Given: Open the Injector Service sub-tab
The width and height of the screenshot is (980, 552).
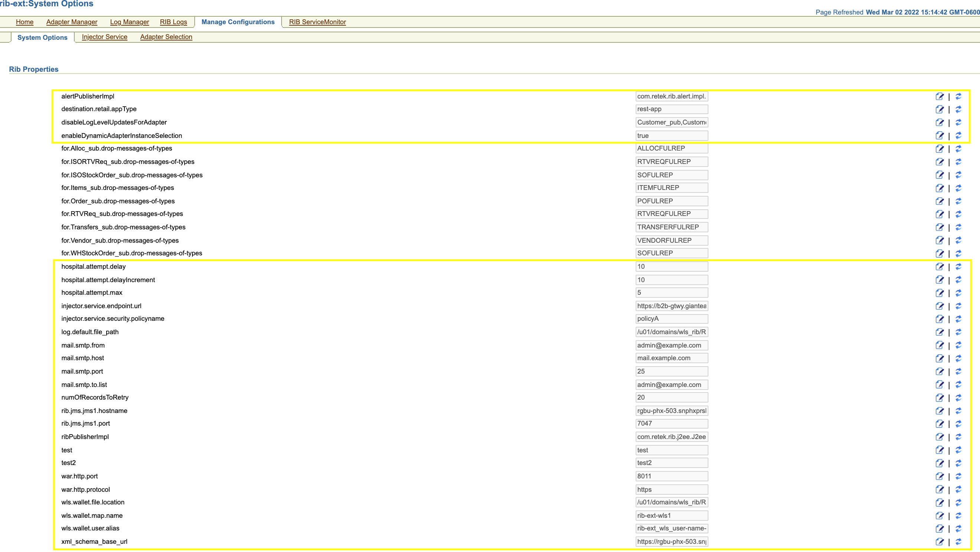Looking at the screenshot, I should [x=104, y=37].
